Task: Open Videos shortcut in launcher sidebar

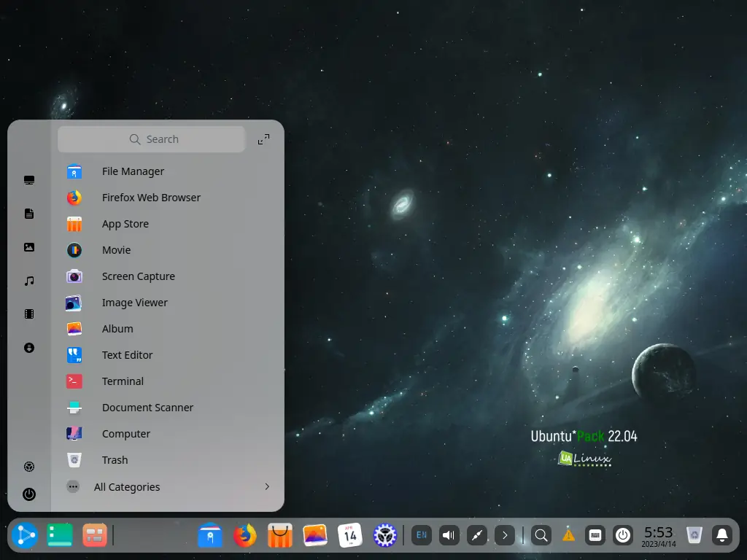Action: click(x=29, y=314)
